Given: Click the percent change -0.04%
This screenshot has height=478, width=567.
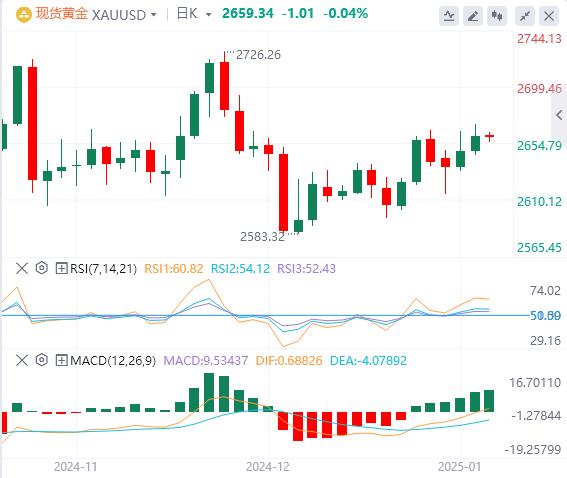Looking at the screenshot, I should [x=346, y=13].
